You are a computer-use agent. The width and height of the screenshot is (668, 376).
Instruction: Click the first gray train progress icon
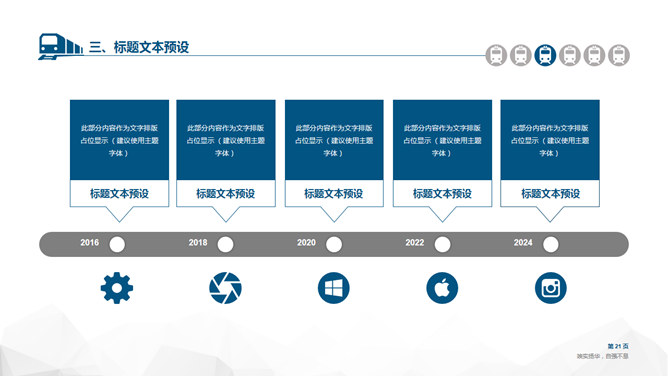click(x=496, y=55)
